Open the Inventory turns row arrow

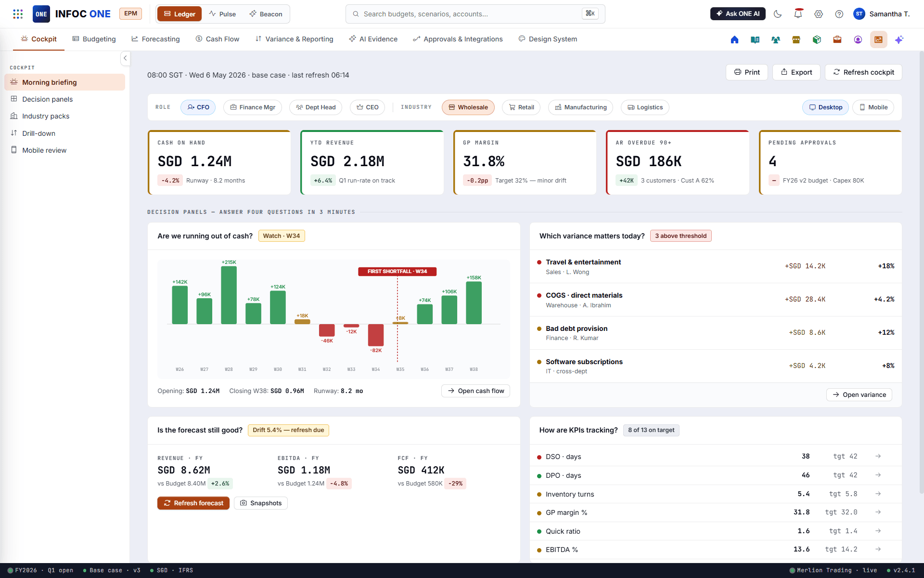(878, 494)
